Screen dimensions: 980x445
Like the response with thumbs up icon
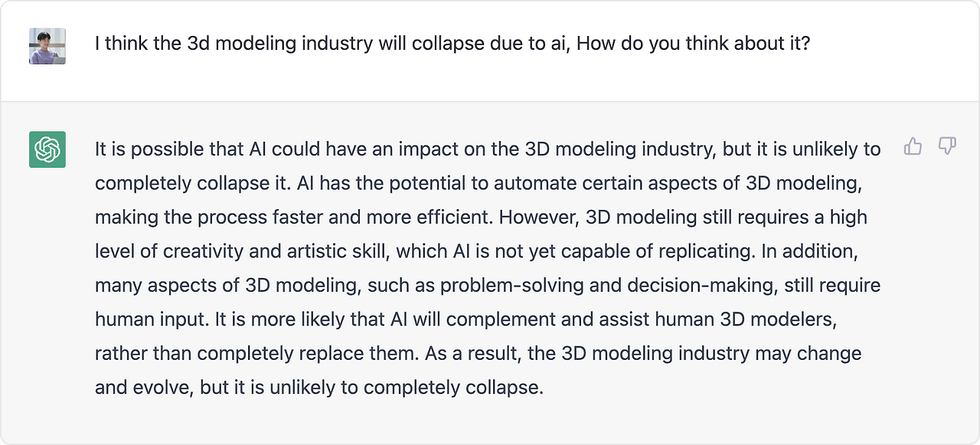(x=913, y=146)
